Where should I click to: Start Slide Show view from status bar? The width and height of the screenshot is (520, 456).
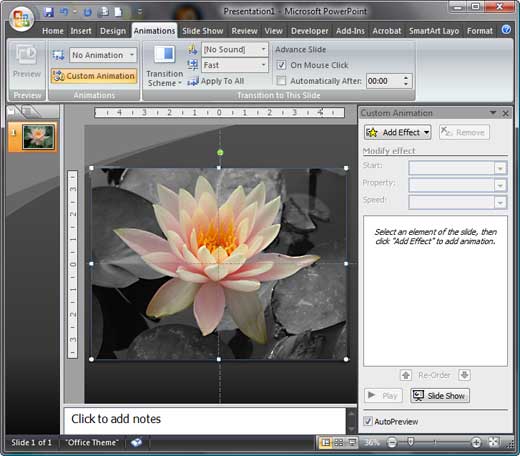(352, 443)
